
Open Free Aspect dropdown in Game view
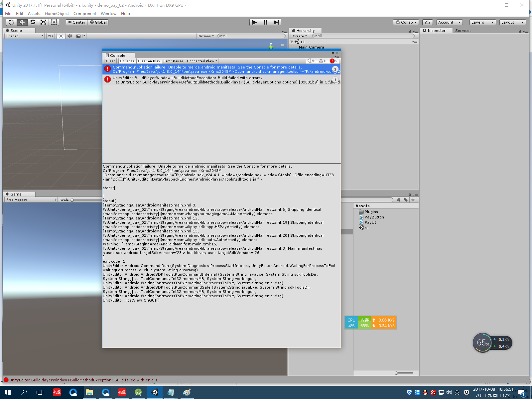coord(31,200)
